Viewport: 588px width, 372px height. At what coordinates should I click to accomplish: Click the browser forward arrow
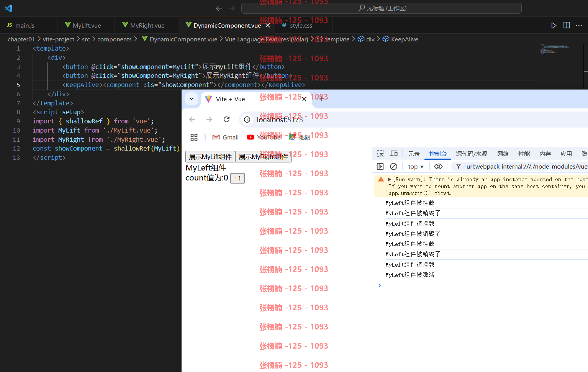click(209, 120)
